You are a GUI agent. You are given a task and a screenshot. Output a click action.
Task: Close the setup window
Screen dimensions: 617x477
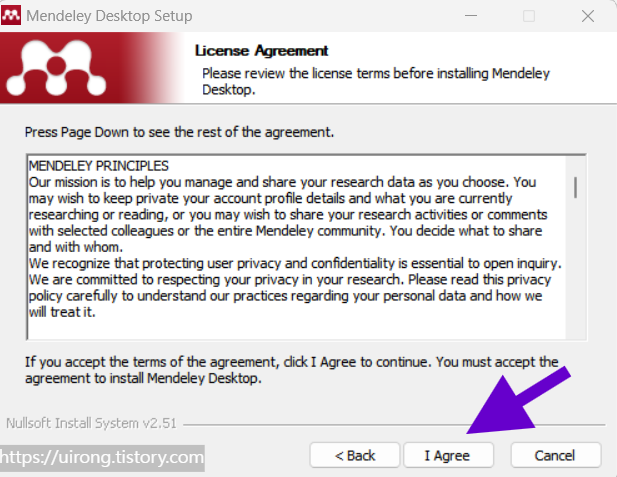[588, 16]
